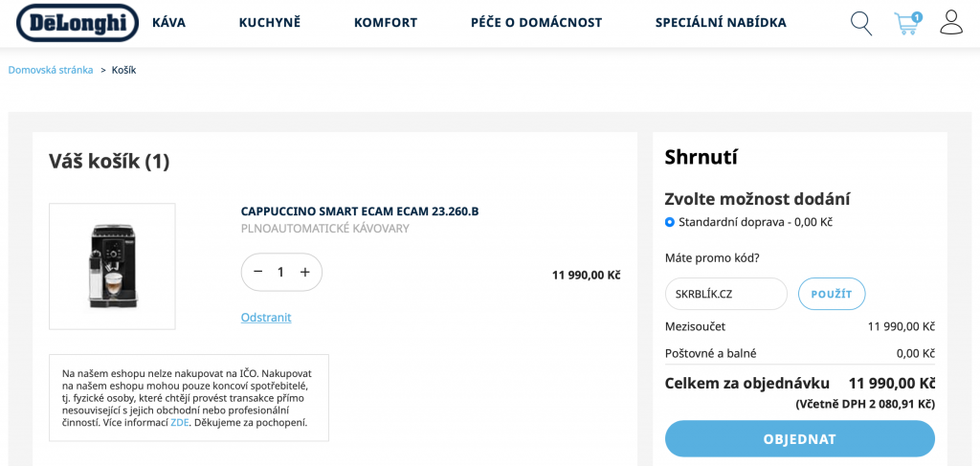Go to the DeLonghi logo homepage
Image resolution: width=980 pixels, height=466 pixels.
point(78,23)
